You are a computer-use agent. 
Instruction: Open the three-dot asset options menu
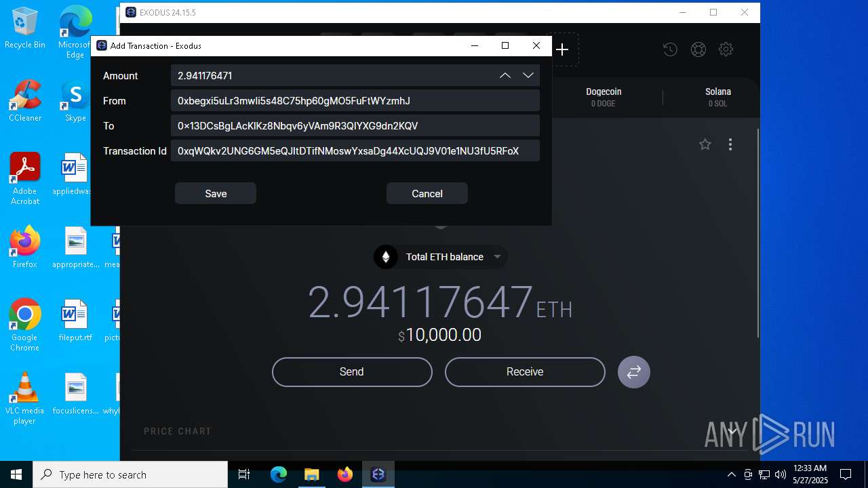(730, 144)
